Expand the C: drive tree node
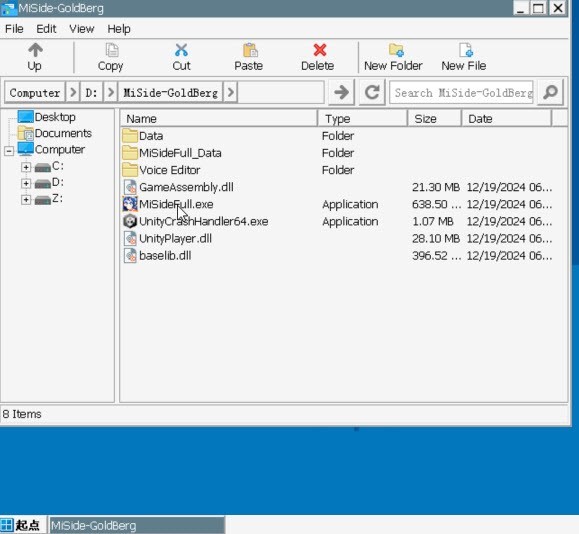The width and height of the screenshot is (579, 534). 26,167
